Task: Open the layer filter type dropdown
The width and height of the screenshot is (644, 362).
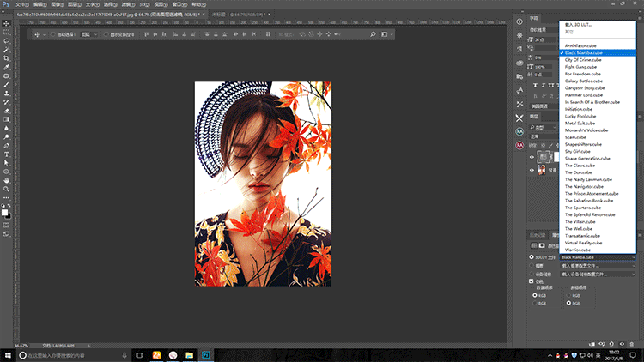Action: pyautogui.click(x=543, y=127)
